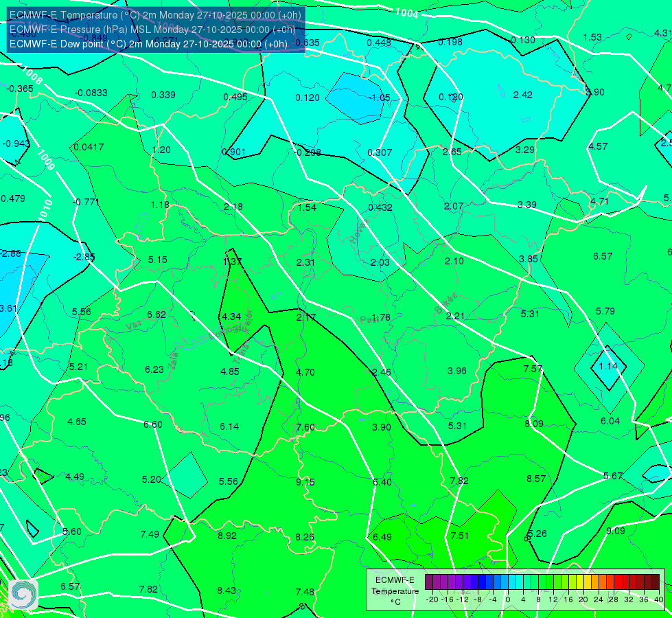Image resolution: width=672 pixels, height=618 pixels.
Task: Click the 4.65 temperature value
Action: pyautogui.click(x=77, y=422)
